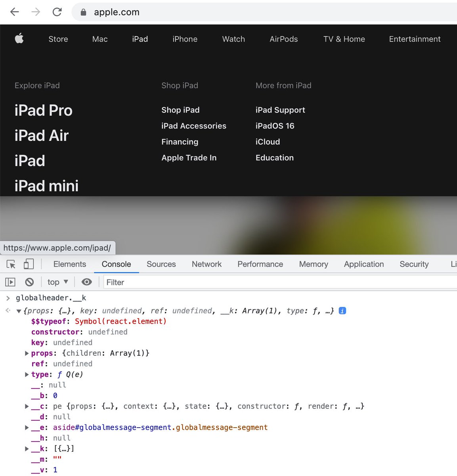The image size is (457, 476).
Task: Click AirPods in Apple nav
Action: coord(284,39)
